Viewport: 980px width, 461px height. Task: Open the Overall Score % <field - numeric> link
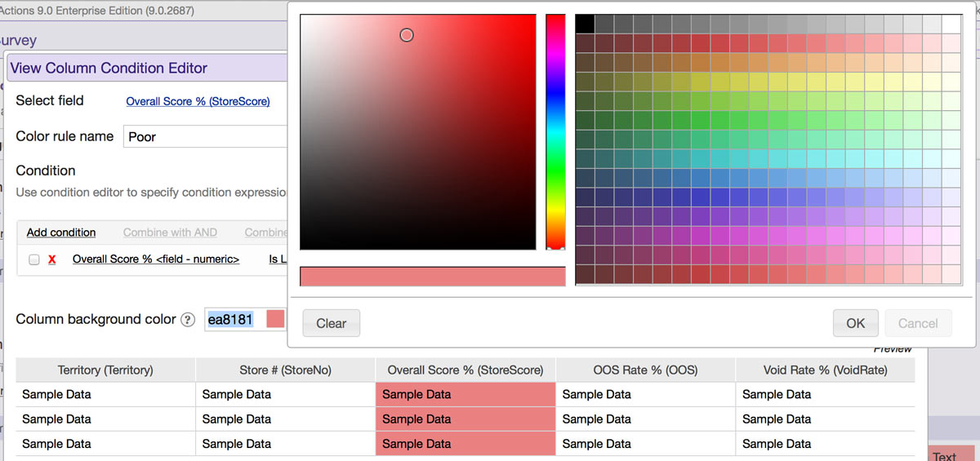[x=155, y=259]
